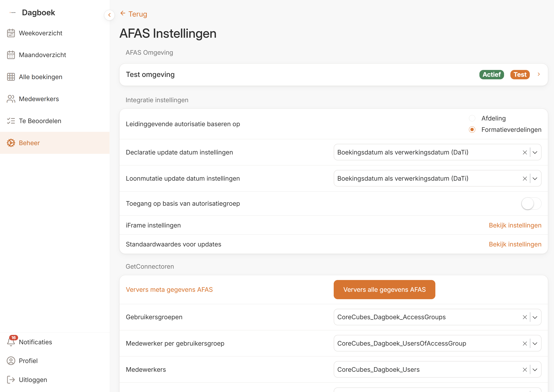
Task: Open Te Beoordelen page
Action: coord(55,121)
